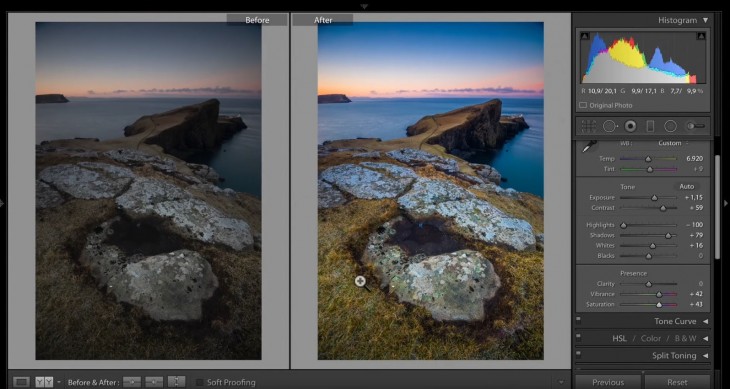Screen dimensions: 730x389
Task: Show the left panel arrow
Action: (2, 203)
